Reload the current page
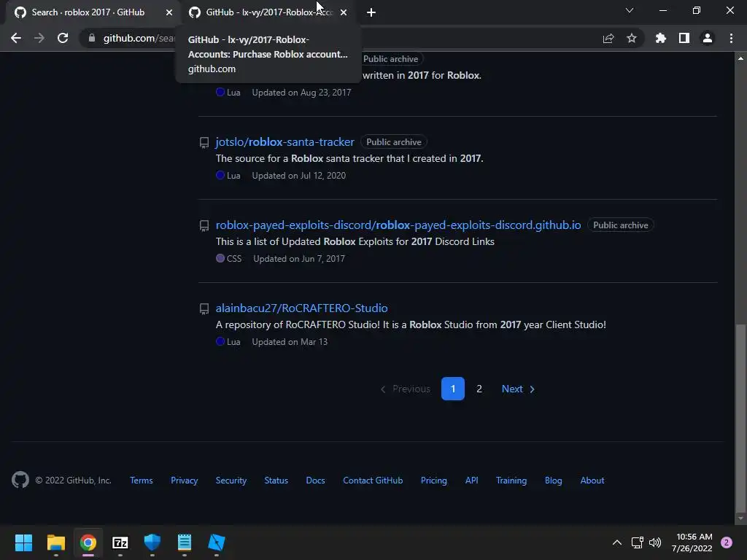The height and width of the screenshot is (560, 747). pos(63,38)
